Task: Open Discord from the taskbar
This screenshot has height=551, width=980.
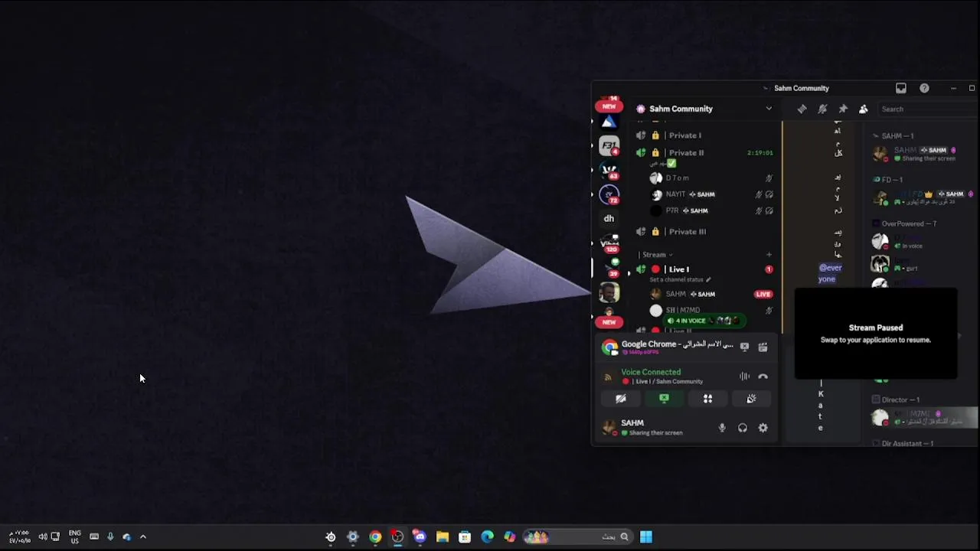Action: pyautogui.click(x=420, y=537)
